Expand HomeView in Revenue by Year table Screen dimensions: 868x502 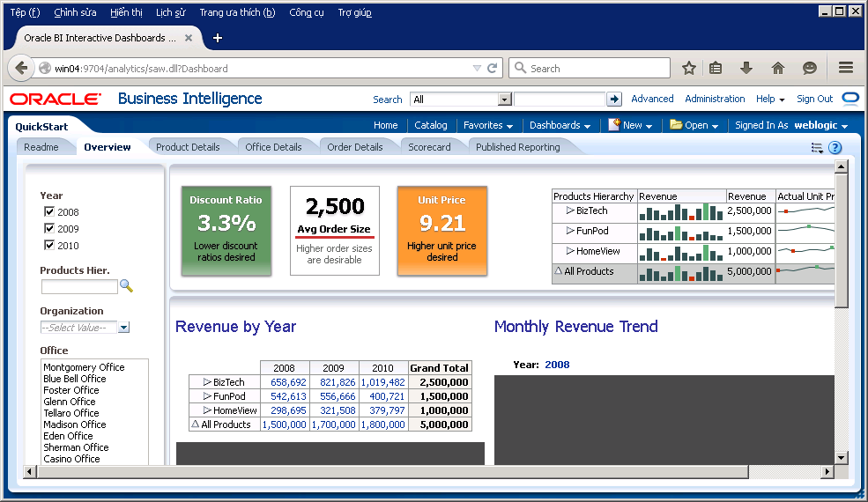(x=207, y=410)
